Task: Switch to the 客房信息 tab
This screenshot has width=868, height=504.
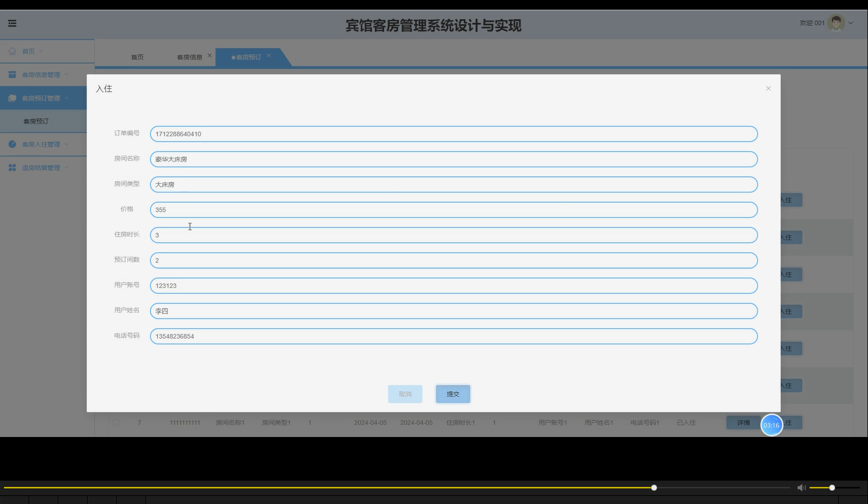Action: pyautogui.click(x=189, y=57)
